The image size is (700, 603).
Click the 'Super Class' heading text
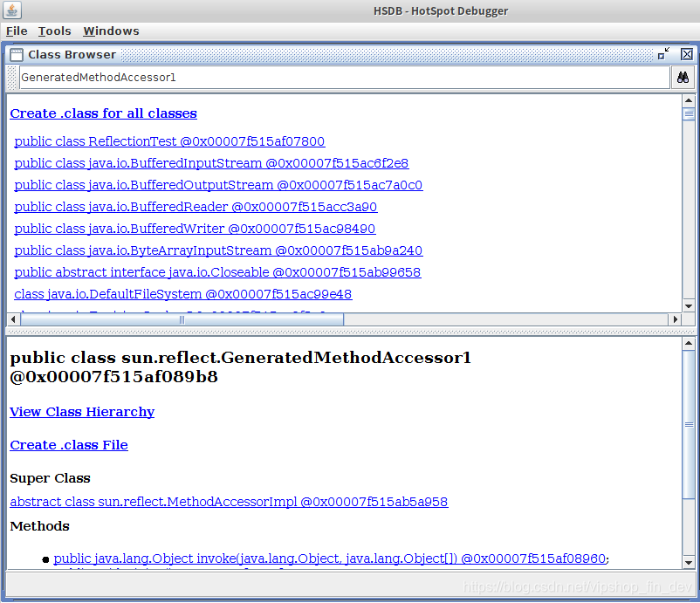click(50, 478)
